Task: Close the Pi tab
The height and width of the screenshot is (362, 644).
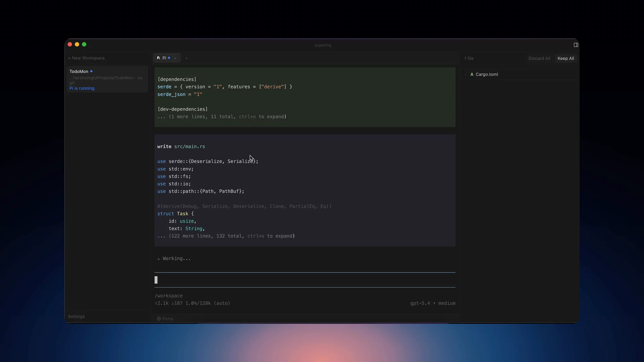Action: coord(175,58)
